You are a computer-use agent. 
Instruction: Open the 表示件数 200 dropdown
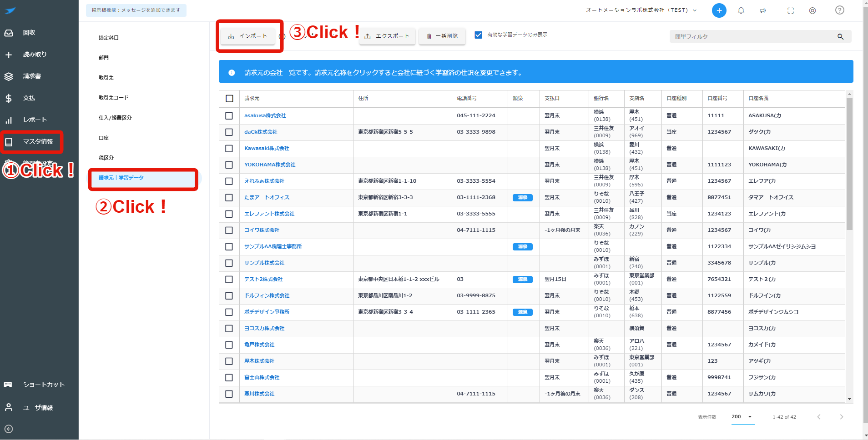coord(743,417)
